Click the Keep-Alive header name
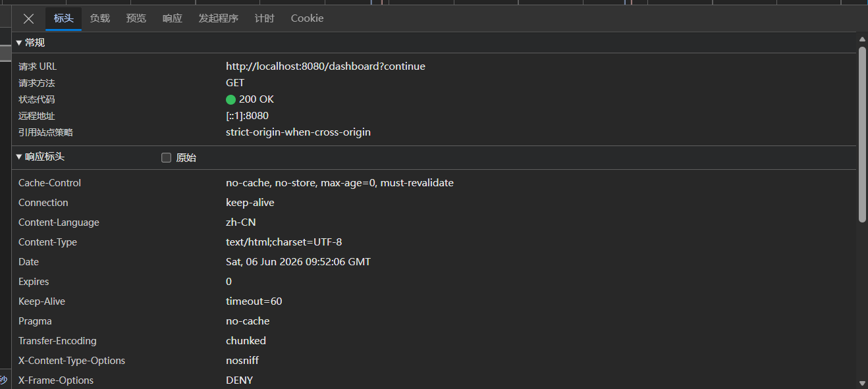This screenshot has height=389, width=868. coord(41,301)
